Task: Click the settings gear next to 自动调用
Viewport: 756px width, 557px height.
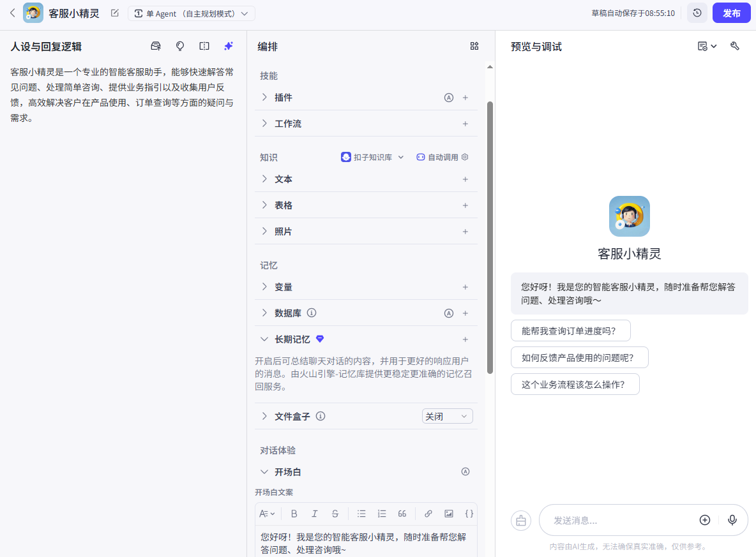Action: tap(464, 156)
